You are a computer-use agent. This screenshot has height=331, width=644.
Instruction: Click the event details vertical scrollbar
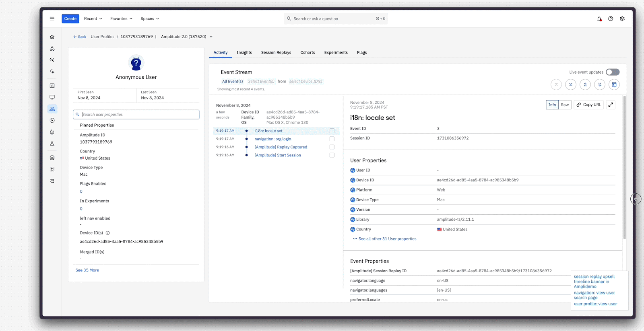625,168
